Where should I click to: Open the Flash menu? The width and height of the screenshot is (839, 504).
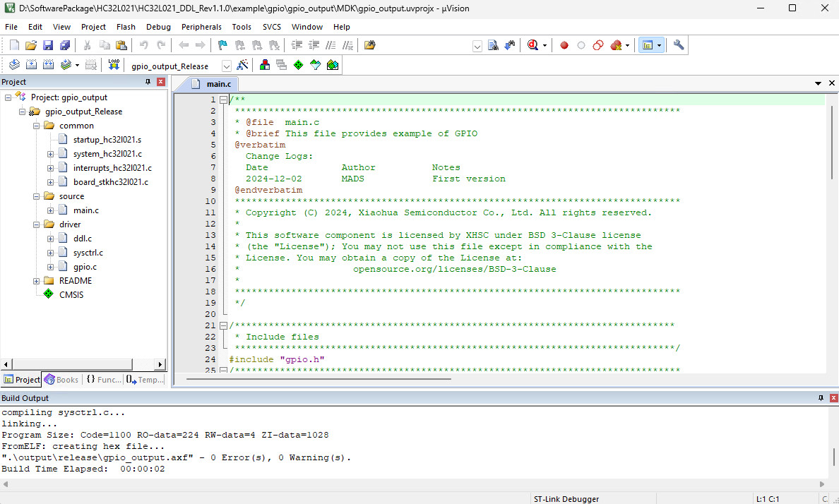126,27
